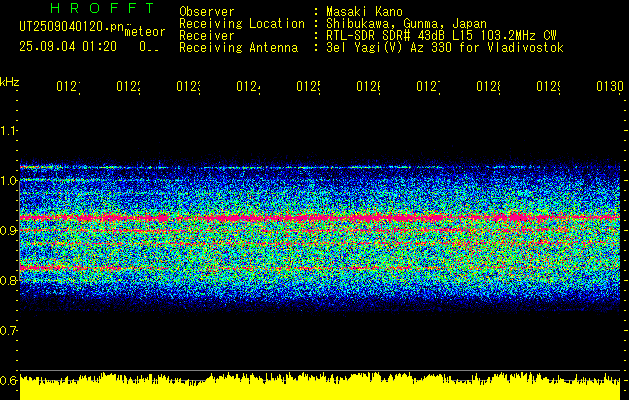Click the 0123 time marker
This screenshot has width=629, height=400.
(x=189, y=86)
